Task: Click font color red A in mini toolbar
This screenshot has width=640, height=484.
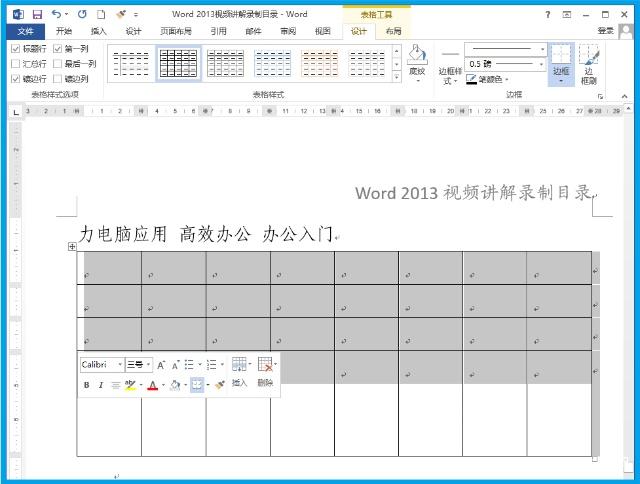Action: tap(153, 385)
